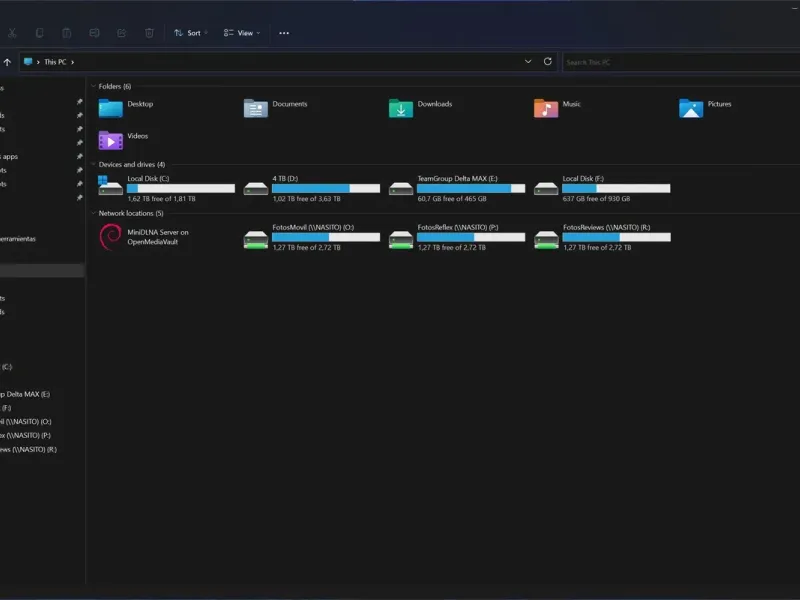
Task: Open (\\NASITO) (P:) in the sidebar
Action: (26, 436)
